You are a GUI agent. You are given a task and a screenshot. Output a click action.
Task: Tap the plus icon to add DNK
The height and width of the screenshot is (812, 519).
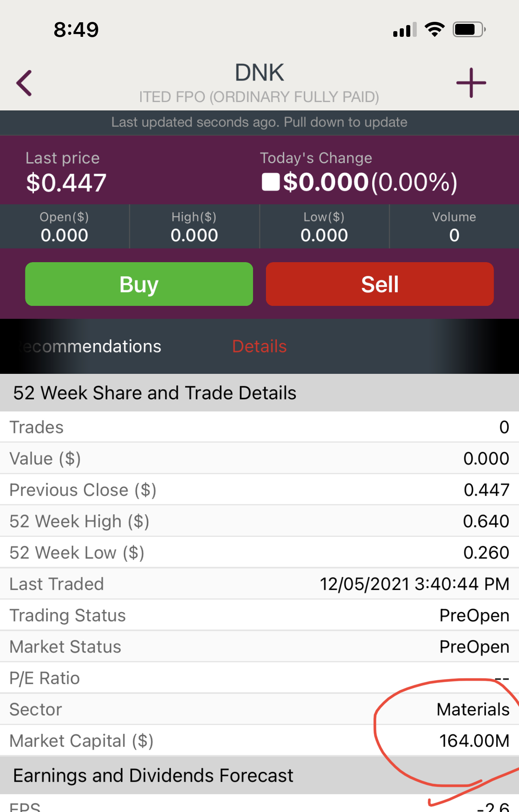[x=471, y=83]
